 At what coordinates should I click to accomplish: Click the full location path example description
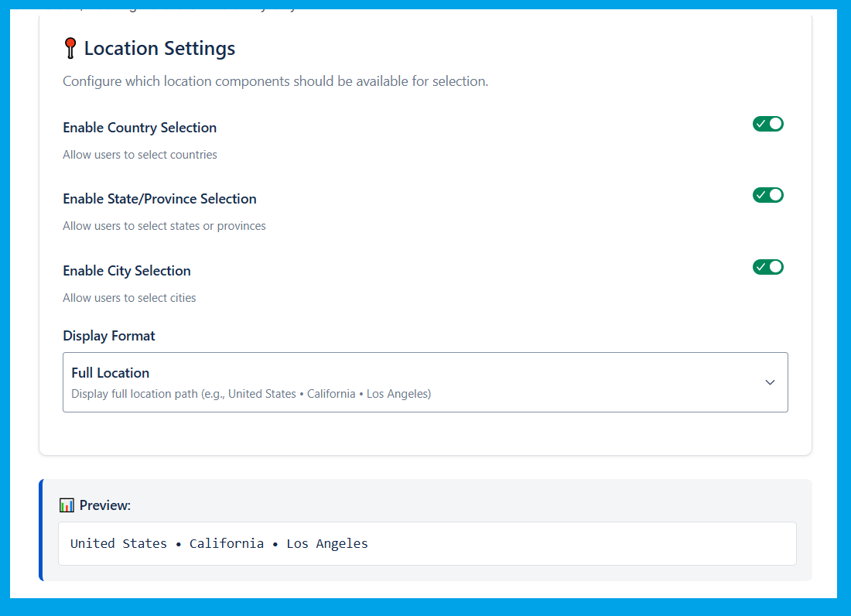pos(251,394)
